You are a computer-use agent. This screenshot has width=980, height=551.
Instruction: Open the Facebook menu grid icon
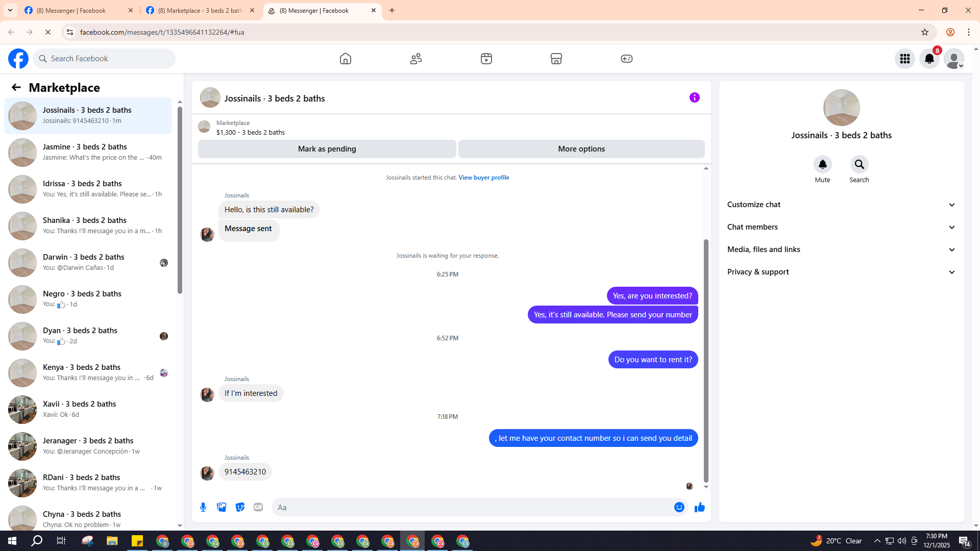(x=905, y=59)
